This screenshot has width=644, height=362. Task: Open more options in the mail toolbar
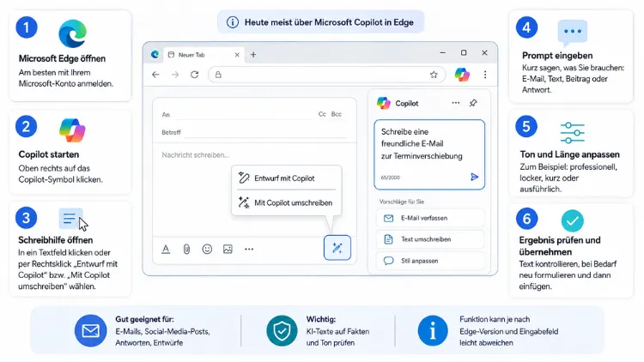[x=249, y=249]
